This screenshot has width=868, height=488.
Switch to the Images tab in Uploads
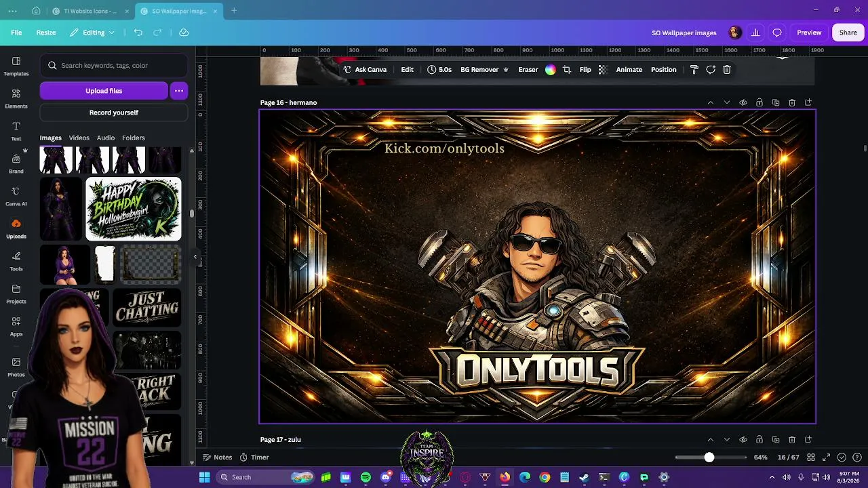50,138
